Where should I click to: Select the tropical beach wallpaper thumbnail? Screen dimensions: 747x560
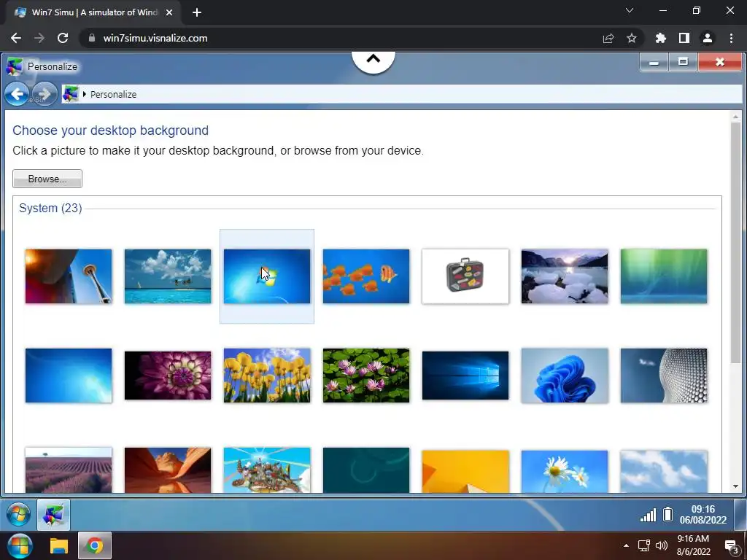168,276
